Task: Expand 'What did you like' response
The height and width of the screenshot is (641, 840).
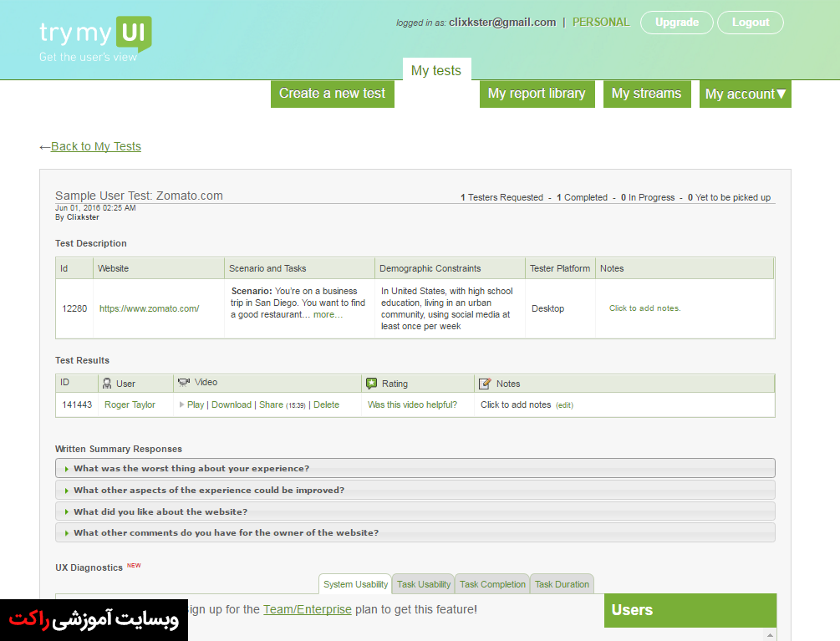Action: pos(160,511)
